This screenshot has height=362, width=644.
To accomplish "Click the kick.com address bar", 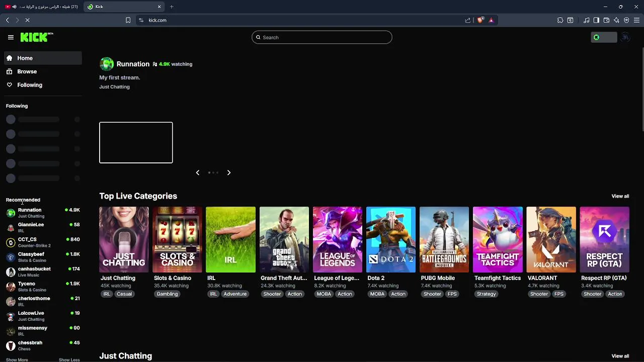I will pos(302,20).
